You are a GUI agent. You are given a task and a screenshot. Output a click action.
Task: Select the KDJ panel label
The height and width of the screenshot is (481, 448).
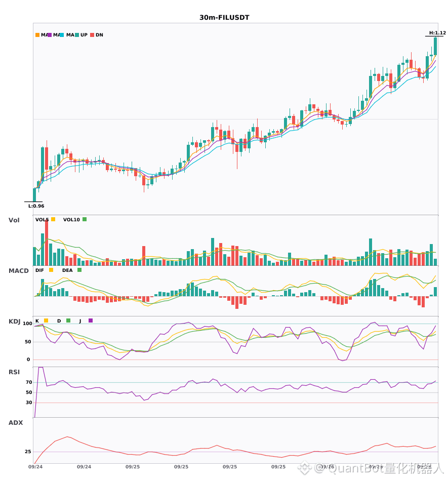(x=14, y=322)
